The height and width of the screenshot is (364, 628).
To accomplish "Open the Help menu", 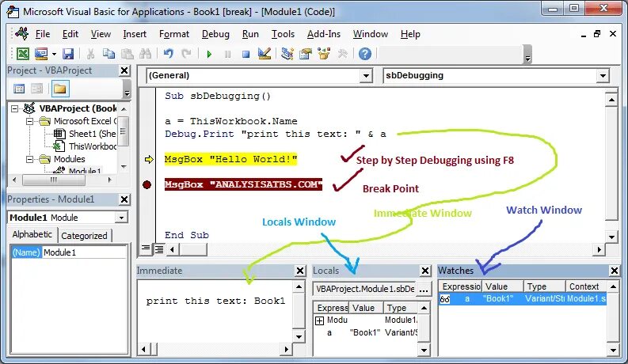I will 410,34.
